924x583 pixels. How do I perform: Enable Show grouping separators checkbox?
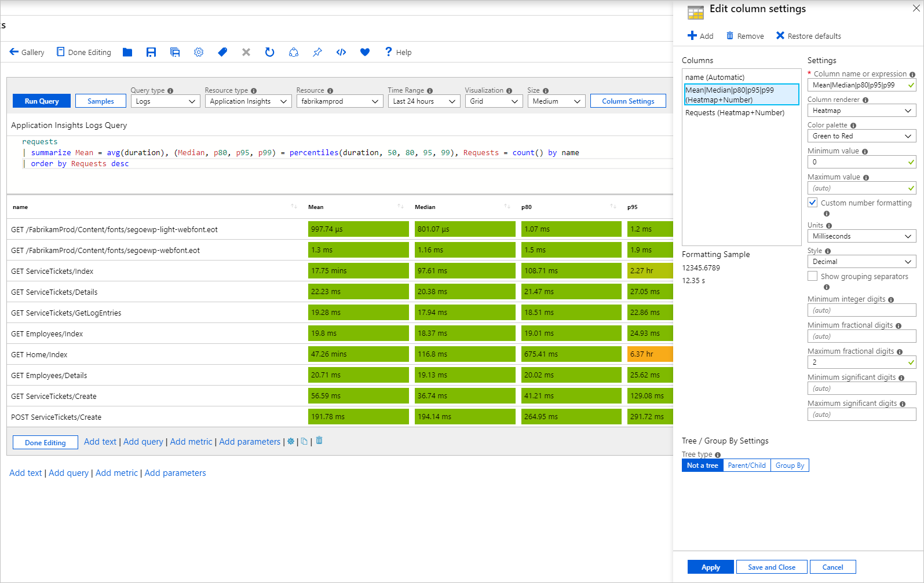coord(813,276)
